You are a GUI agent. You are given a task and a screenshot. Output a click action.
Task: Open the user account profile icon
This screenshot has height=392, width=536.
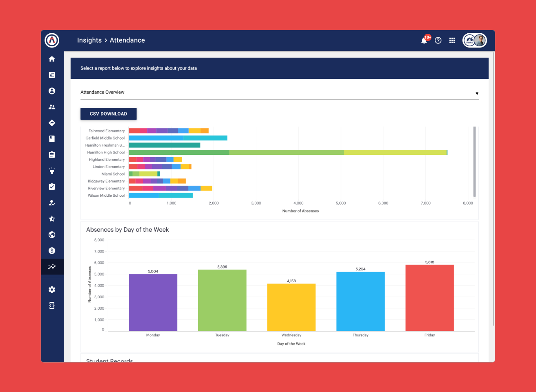(x=52, y=91)
